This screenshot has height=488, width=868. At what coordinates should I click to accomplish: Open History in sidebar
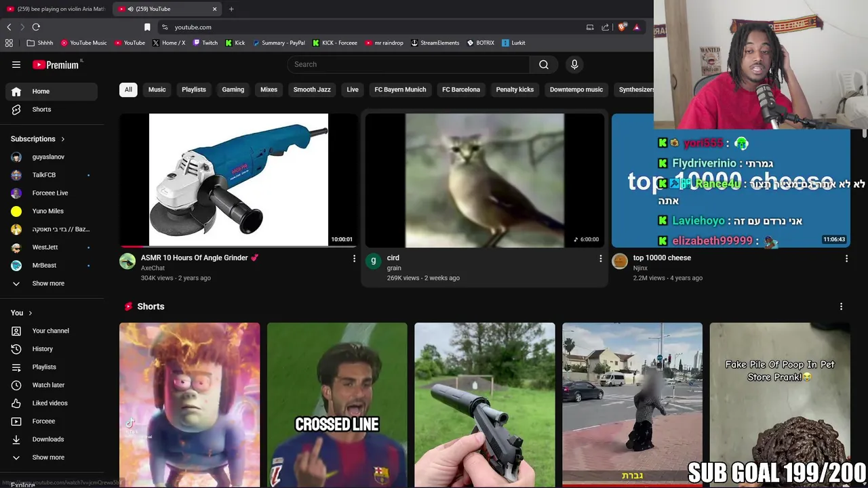(52, 349)
